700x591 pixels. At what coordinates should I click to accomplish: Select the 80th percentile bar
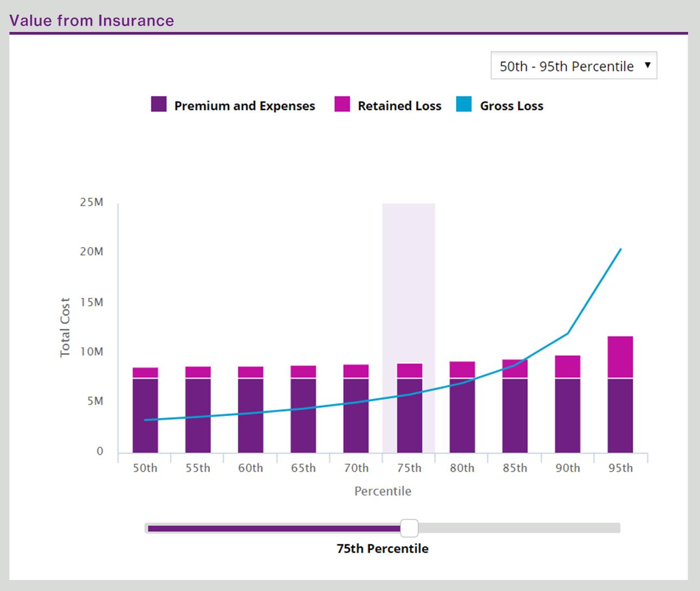pyautogui.click(x=462, y=407)
